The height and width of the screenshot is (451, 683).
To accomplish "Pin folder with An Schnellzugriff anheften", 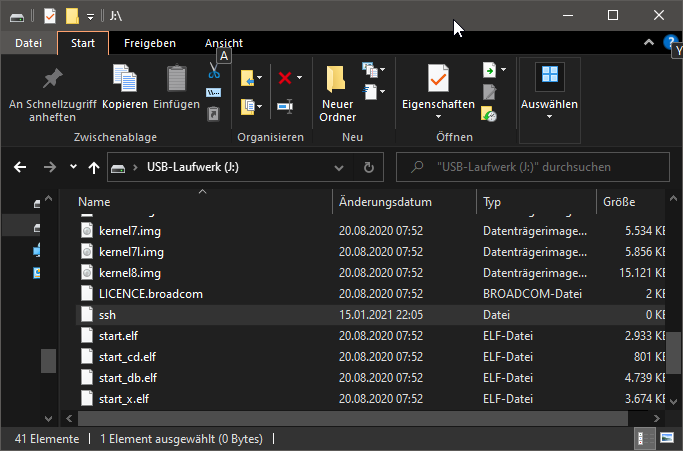I will 52,90.
